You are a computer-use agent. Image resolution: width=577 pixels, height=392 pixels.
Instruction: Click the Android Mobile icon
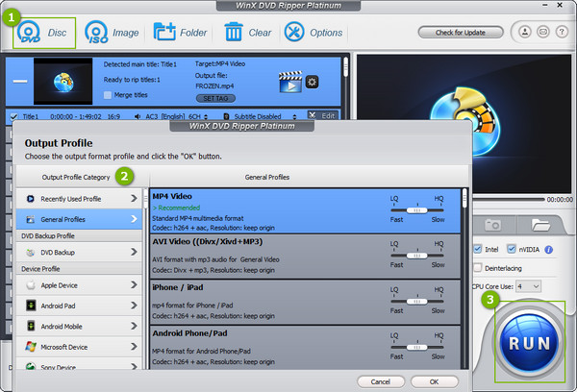point(31,326)
